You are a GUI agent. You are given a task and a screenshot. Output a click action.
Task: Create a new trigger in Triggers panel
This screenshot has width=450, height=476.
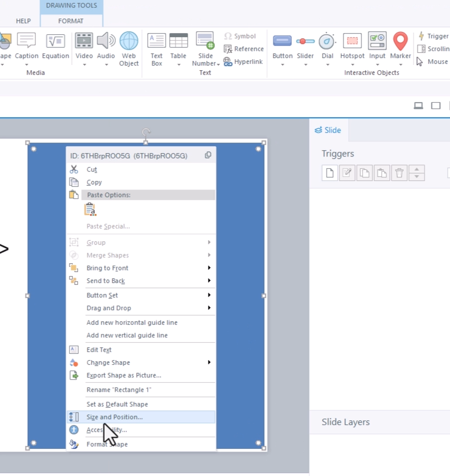tap(329, 173)
